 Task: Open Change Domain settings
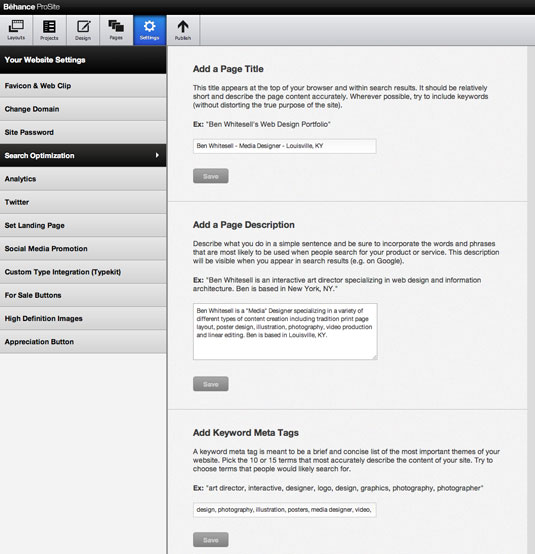click(83, 109)
